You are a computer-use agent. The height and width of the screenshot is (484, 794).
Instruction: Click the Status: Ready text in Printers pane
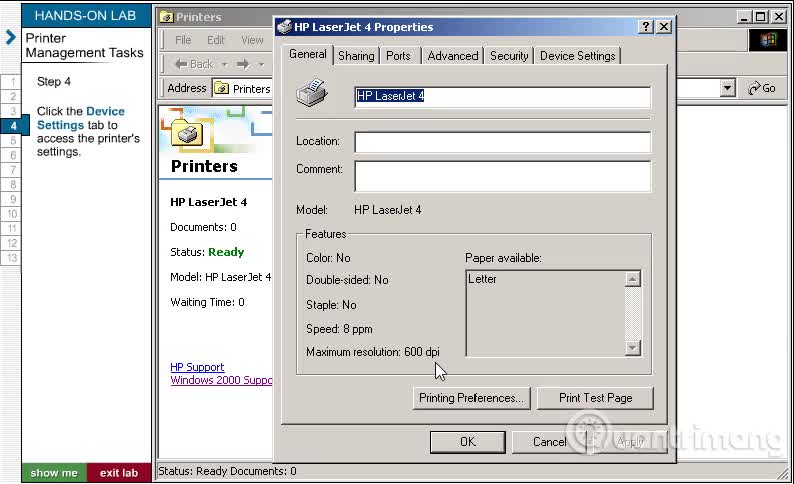pyautogui.click(x=207, y=252)
